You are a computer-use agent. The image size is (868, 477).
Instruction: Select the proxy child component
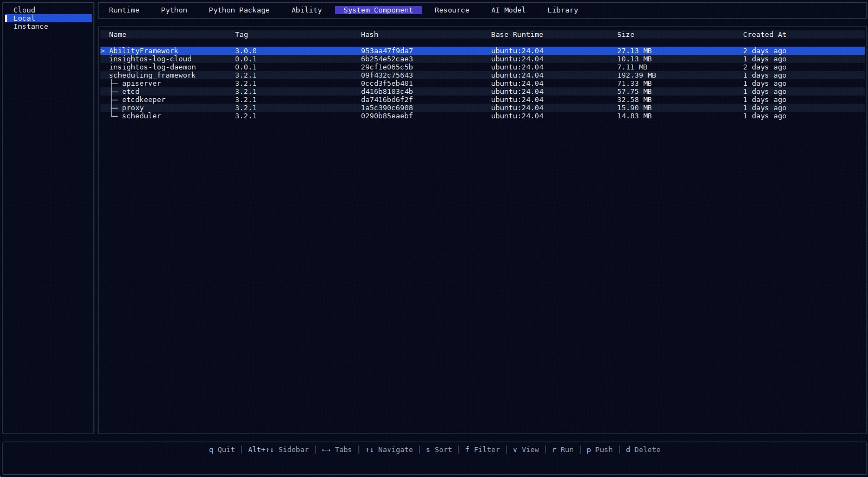(x=483, y=107)
